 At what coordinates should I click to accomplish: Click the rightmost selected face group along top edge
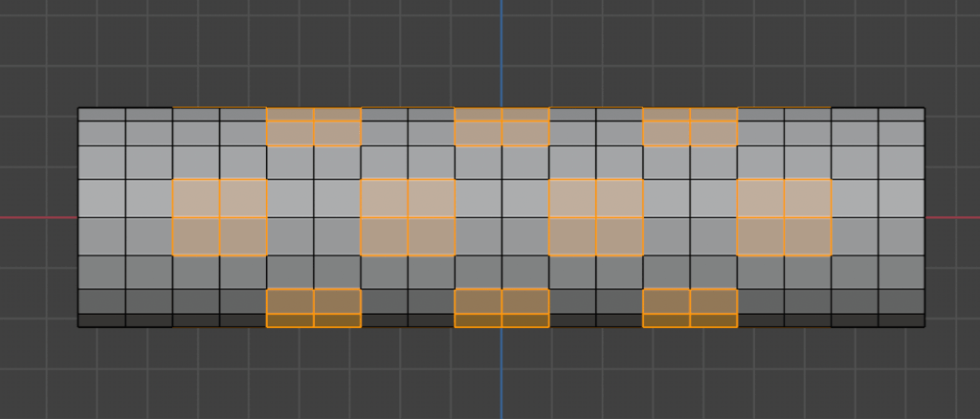click(690, 126)
